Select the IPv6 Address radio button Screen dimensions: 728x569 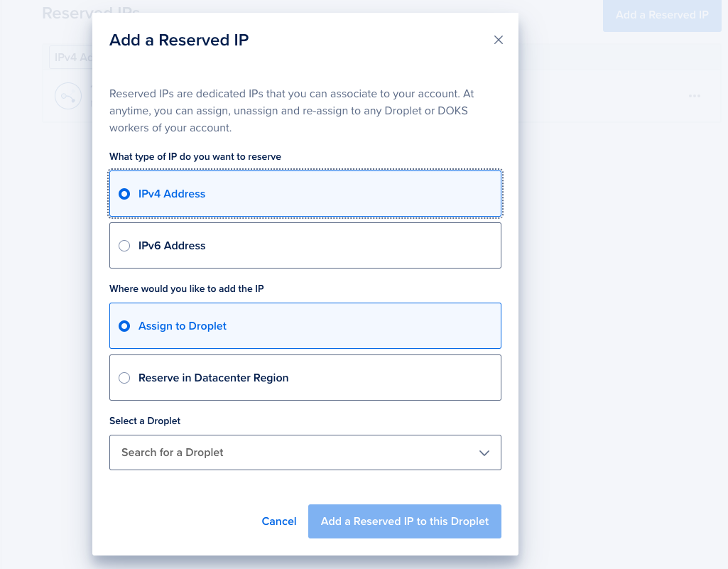pyautogui.click(x=124, y=245)
